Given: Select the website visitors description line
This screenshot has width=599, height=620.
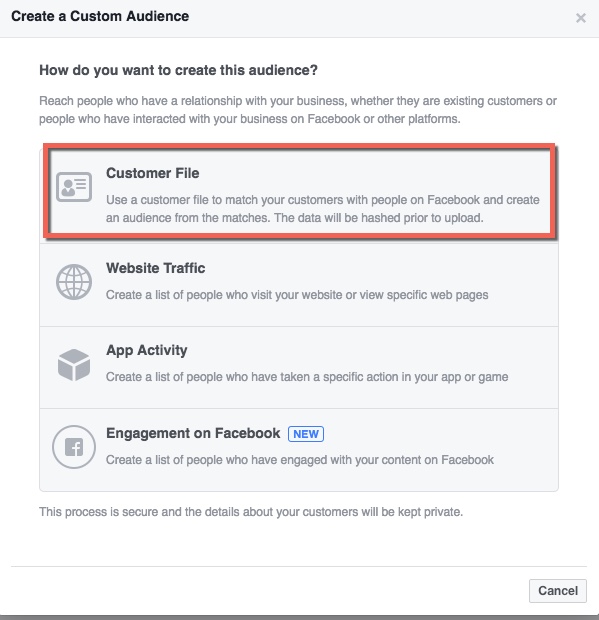Looking at the screenshot, I should (x=297, y=295).
